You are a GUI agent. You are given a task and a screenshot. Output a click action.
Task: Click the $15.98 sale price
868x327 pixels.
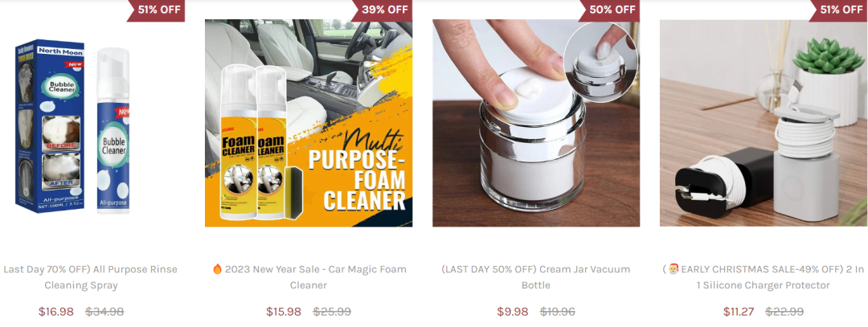tap(284, 312)
